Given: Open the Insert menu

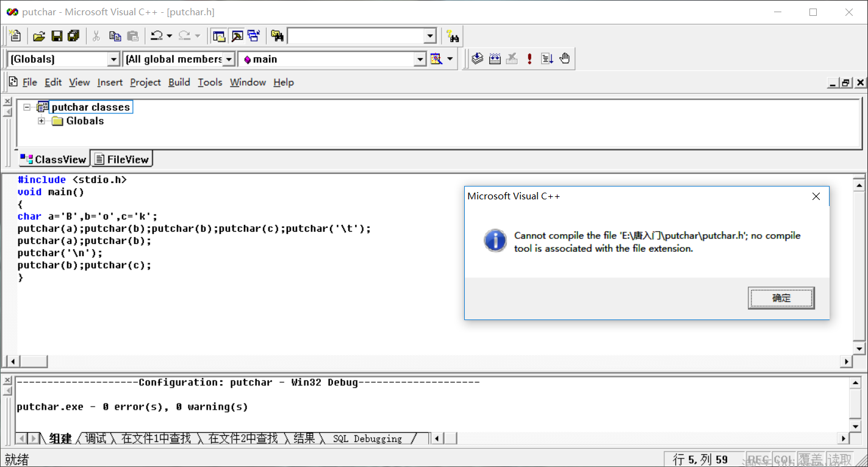Looking at the screenshot, I should click(110, 82).
